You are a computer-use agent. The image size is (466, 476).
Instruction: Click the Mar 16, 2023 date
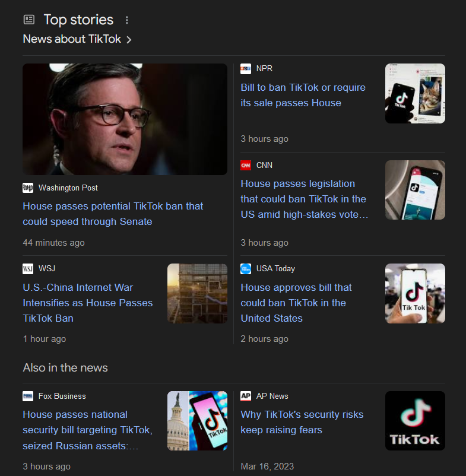click(267, 467)
